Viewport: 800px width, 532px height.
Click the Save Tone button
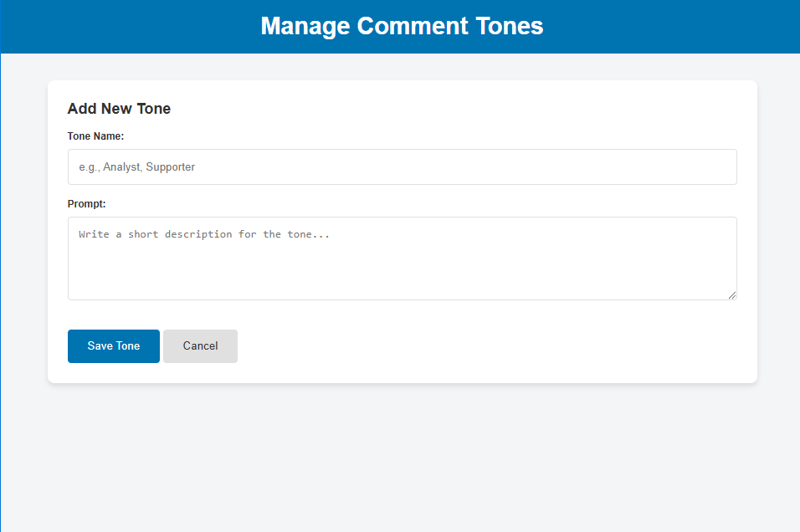113,346
